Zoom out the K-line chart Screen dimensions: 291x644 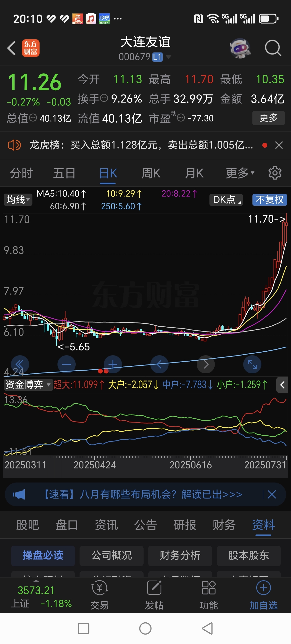pos(66,364)
